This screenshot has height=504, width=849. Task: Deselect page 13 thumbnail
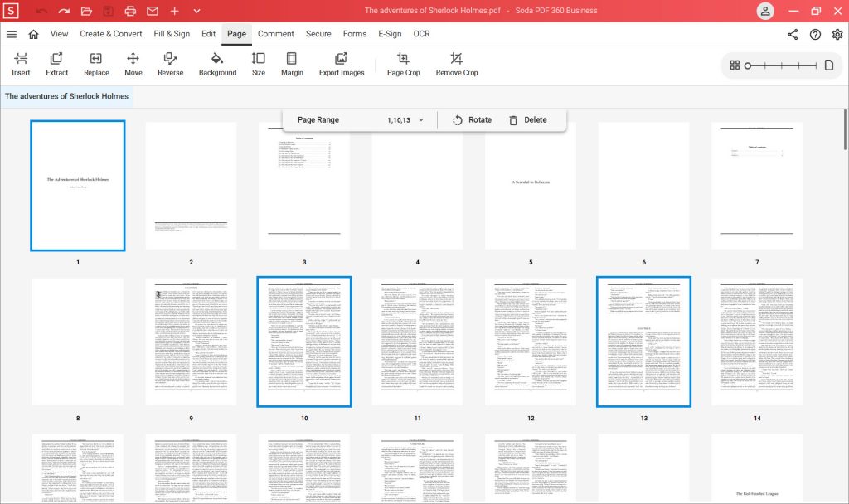point(643,342)
